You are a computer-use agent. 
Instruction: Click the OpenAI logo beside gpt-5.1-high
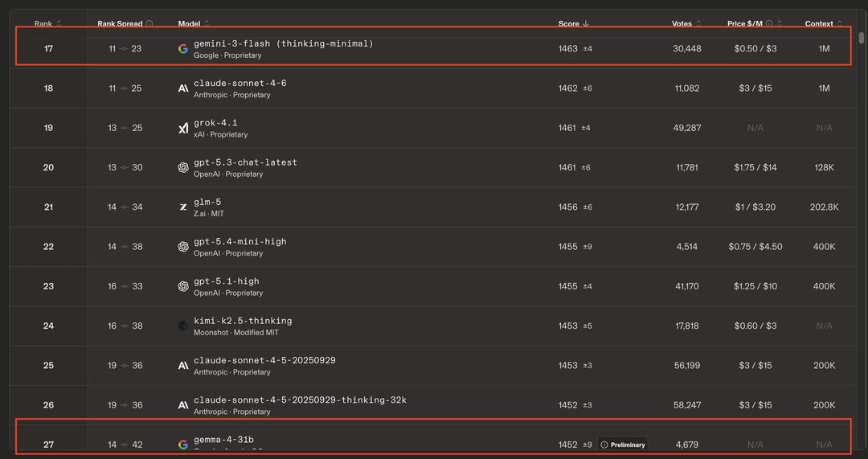tap(183, 287)
